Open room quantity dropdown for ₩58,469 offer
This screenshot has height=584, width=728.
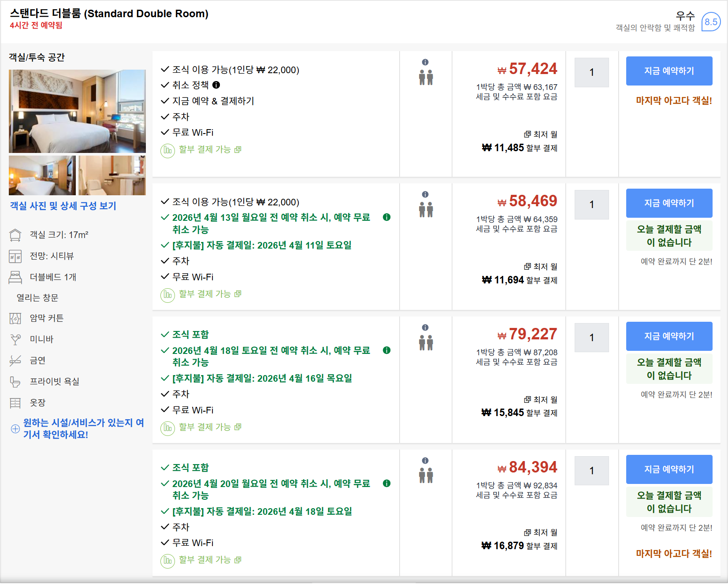pyautogui.click(x=591, y=205)
